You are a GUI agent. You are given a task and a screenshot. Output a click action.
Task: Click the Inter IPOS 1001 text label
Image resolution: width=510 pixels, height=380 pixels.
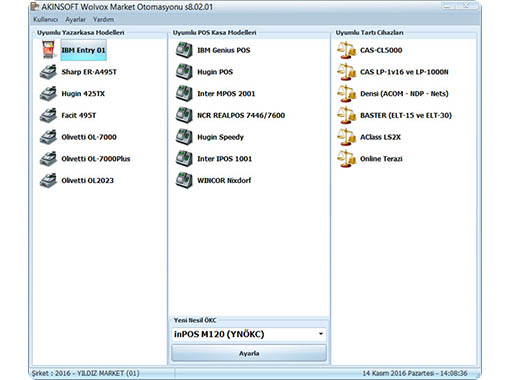pos(224,159)
